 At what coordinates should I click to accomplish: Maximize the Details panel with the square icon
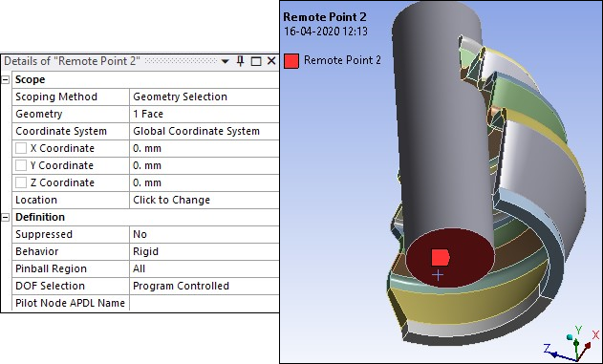click(x=256, y=61)
